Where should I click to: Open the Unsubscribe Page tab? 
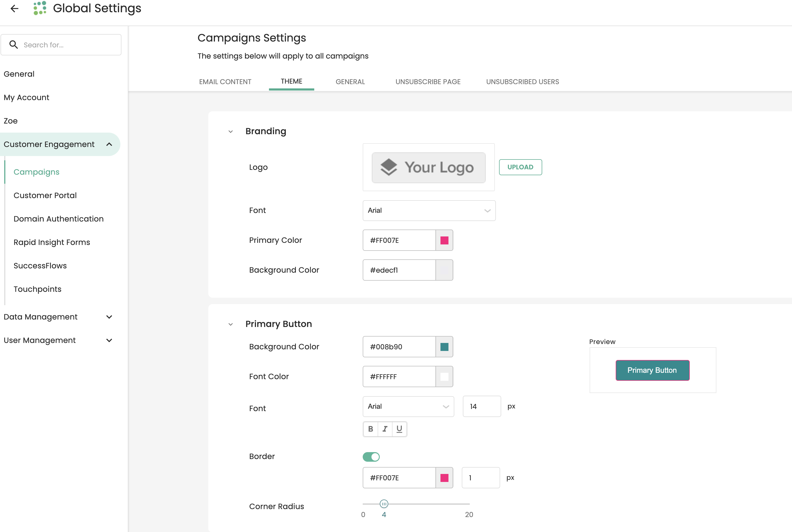428,82
